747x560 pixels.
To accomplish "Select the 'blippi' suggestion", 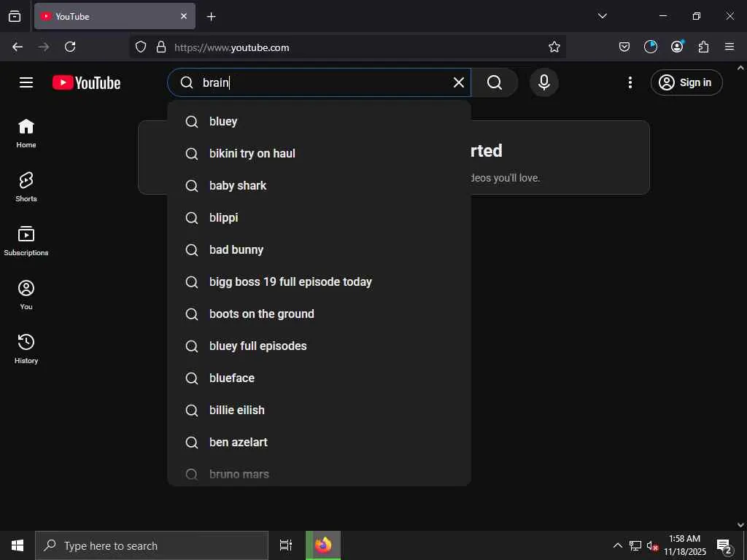I will click(x=320, y=217).
